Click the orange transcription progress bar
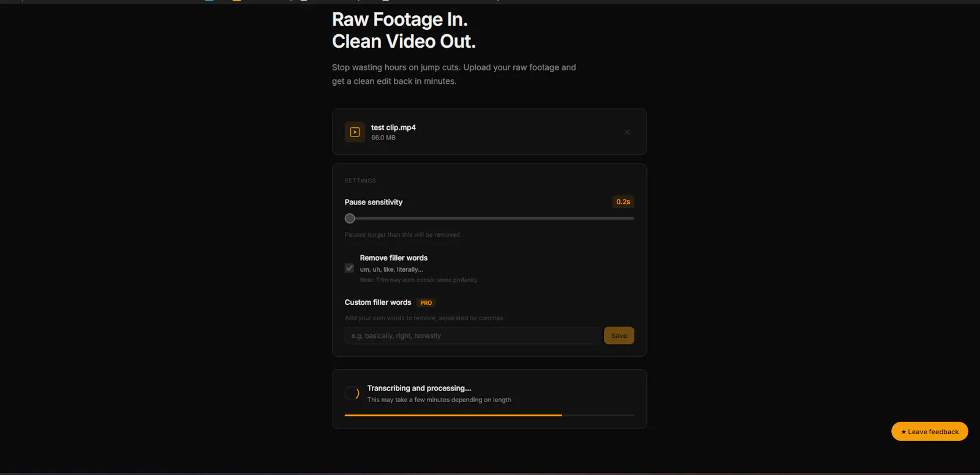This screenshot has width=980, height=475. 453,416
